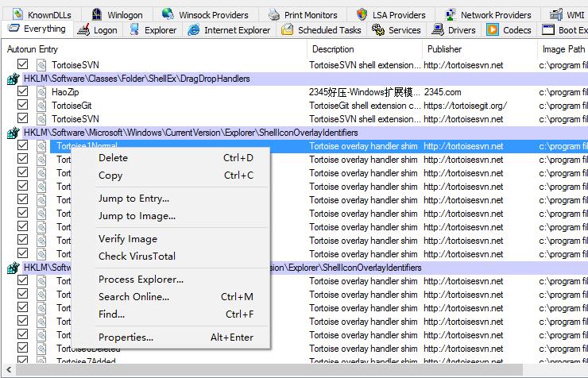Click the Boot Execute window icon

[x=548, y=29]
